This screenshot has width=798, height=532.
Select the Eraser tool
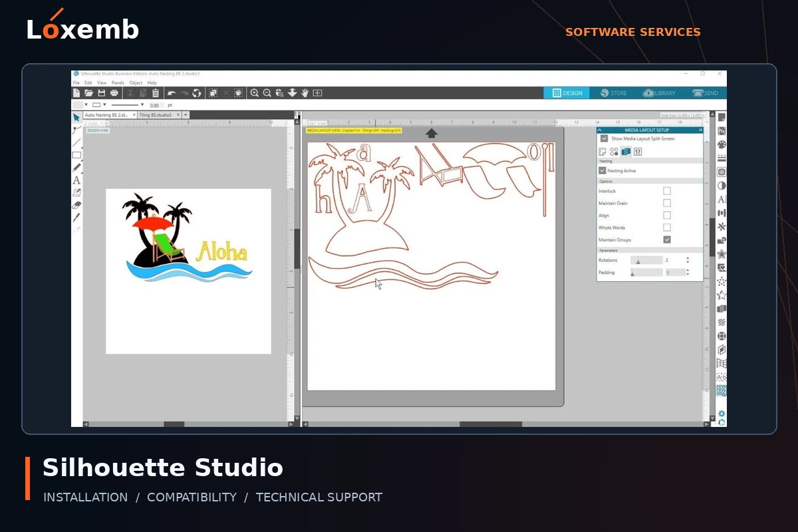click(77, 205)
